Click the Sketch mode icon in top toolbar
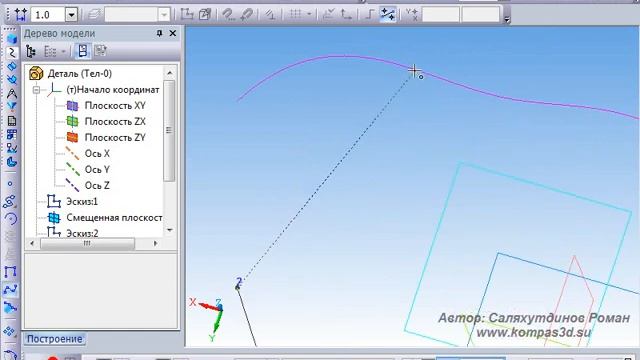The image size is (640, 360). point(187,15)
